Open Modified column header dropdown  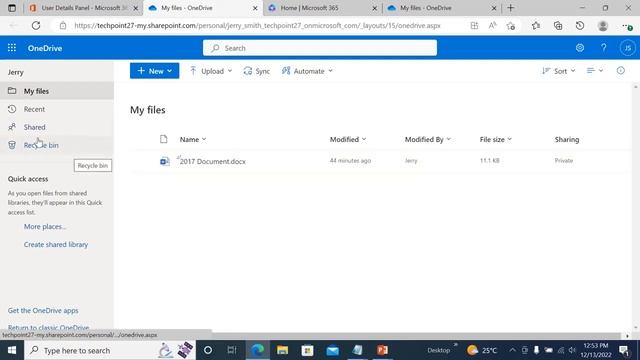tap(348, 139)
